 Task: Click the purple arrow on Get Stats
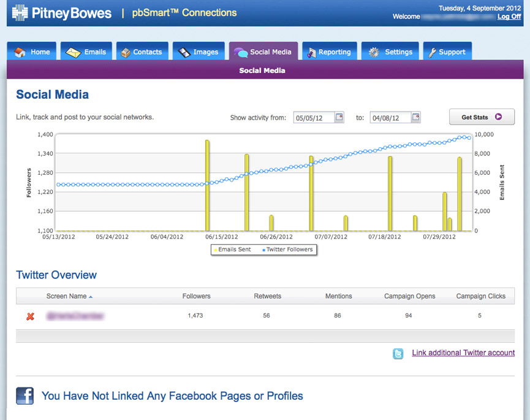pos(498,116)
